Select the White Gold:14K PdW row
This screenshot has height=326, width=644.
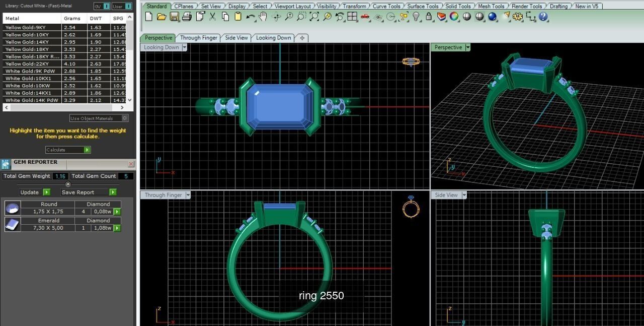[x=64, y=100]
